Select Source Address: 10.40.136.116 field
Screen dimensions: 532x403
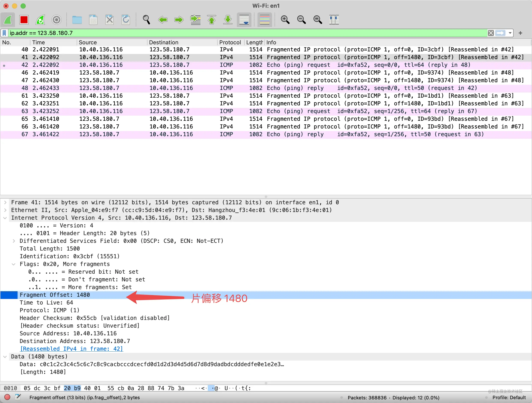[68, 333]
